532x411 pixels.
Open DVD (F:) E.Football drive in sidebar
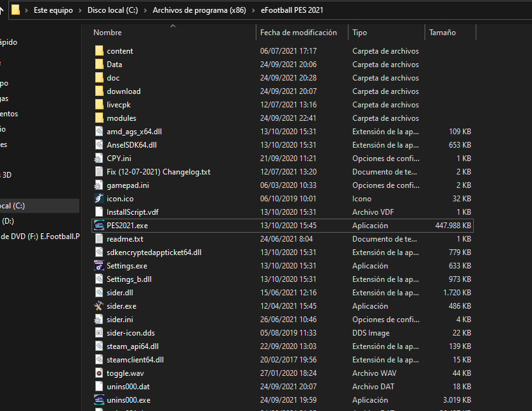point(40,237)
